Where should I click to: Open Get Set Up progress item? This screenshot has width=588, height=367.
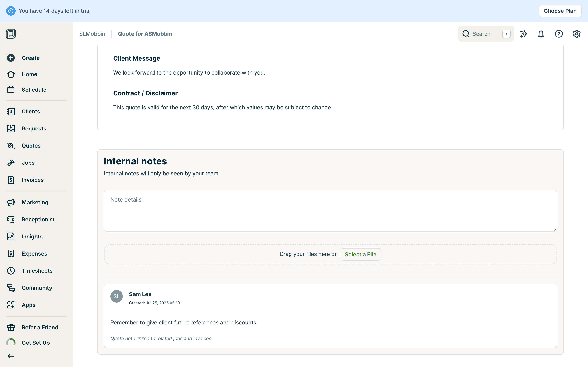point(35,343)
